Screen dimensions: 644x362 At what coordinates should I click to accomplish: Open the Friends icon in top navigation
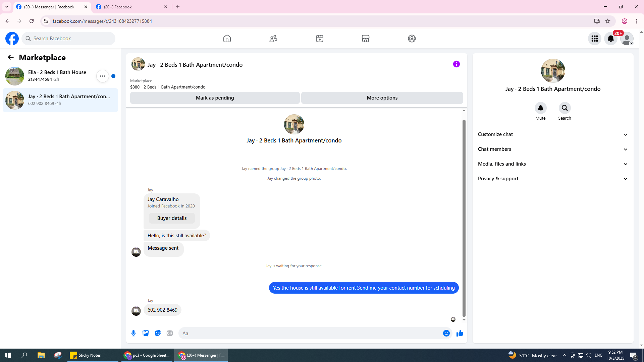(273, 39)
